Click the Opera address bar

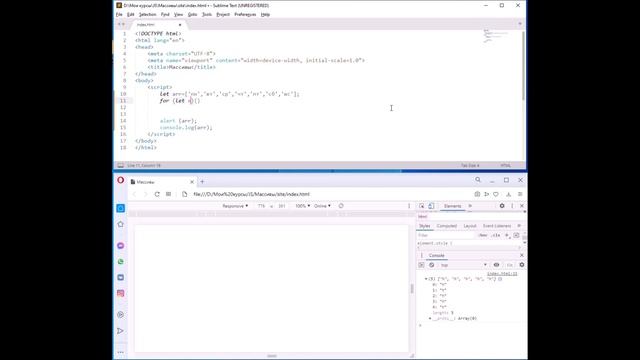click(x=327, y=194)
